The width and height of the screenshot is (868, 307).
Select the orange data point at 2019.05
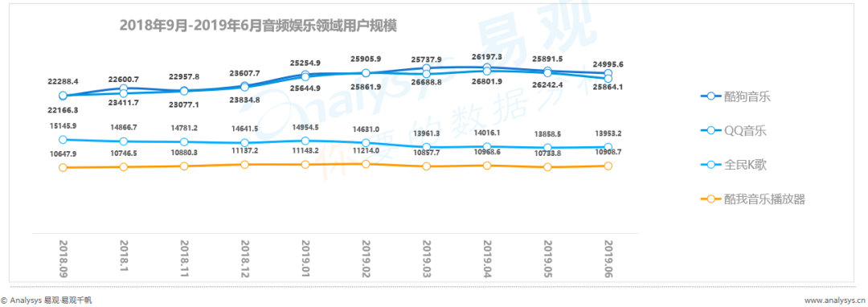547,167
